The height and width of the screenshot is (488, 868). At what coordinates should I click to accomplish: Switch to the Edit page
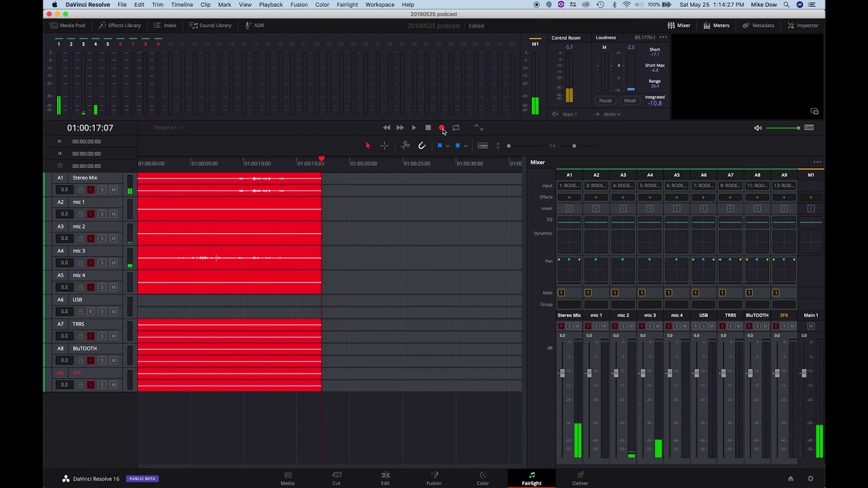[385, 479]
